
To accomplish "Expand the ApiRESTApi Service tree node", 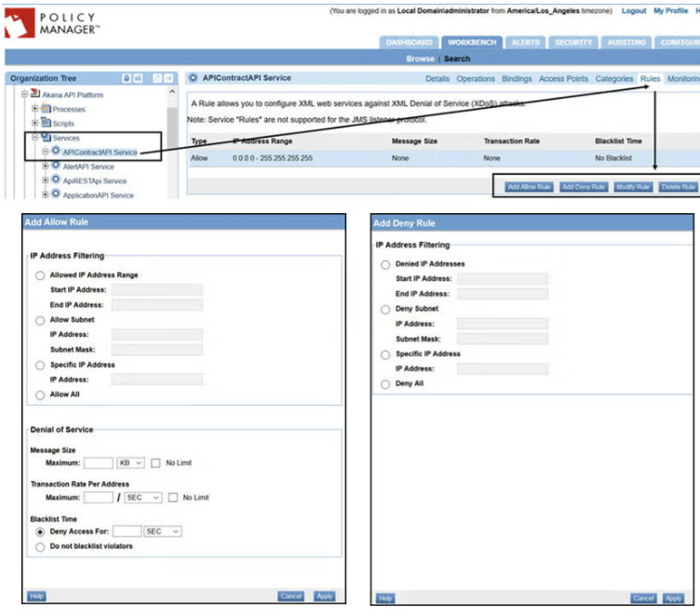I will coord(45,181).
